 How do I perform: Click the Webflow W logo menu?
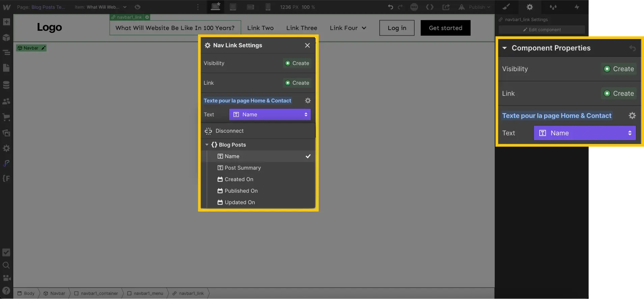click(x=6, y=7)
